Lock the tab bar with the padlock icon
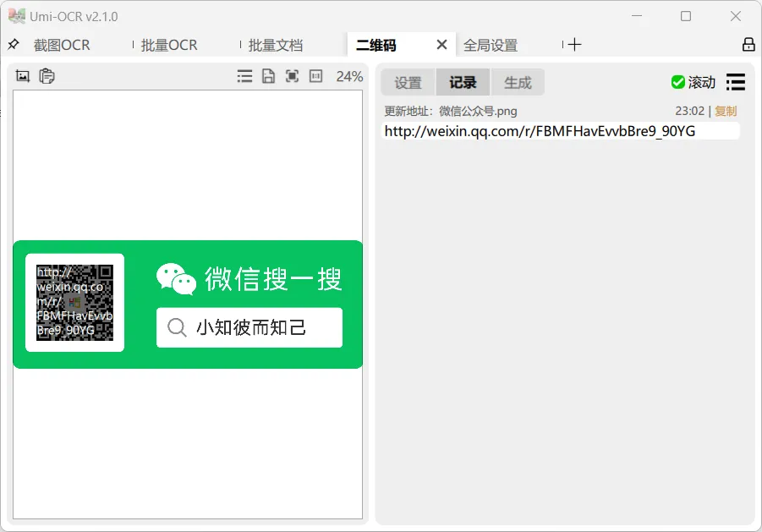 click(748, 45)
